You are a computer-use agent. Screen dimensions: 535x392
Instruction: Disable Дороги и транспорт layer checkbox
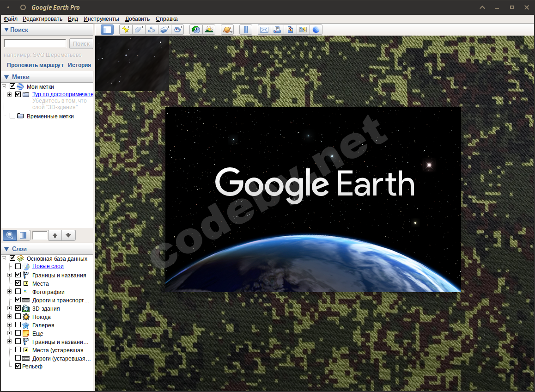pos(18,300)
